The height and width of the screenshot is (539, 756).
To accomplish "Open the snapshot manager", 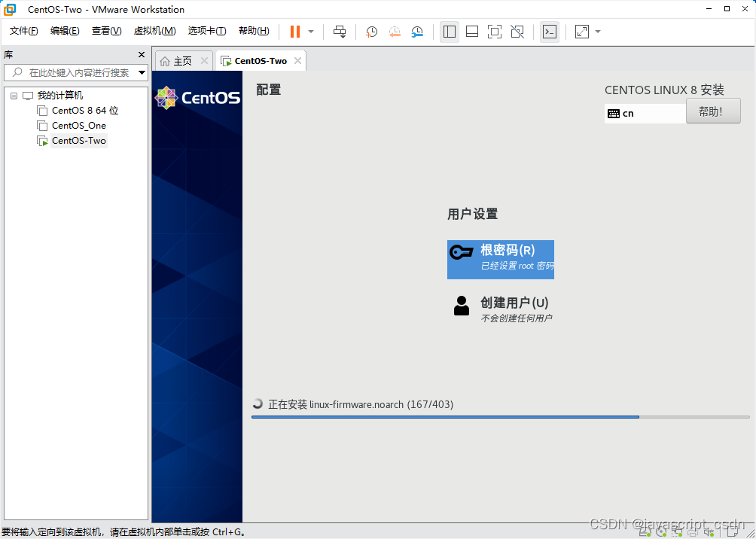I will pyautogui.click(x=418, y=32).
